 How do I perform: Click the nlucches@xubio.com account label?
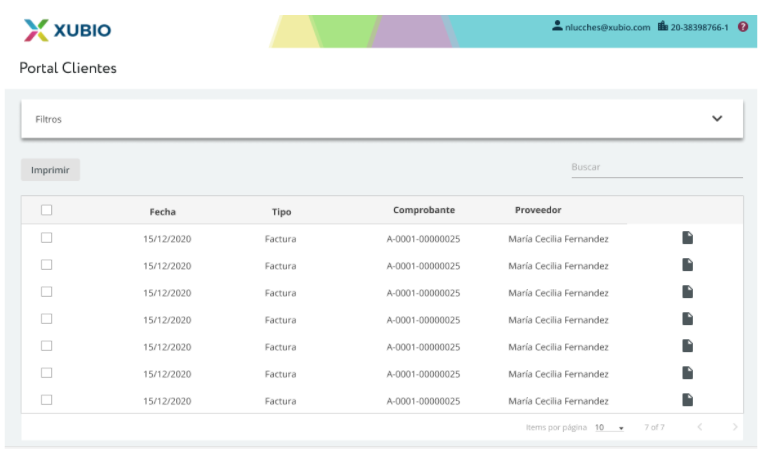click(x=608, y=28)
